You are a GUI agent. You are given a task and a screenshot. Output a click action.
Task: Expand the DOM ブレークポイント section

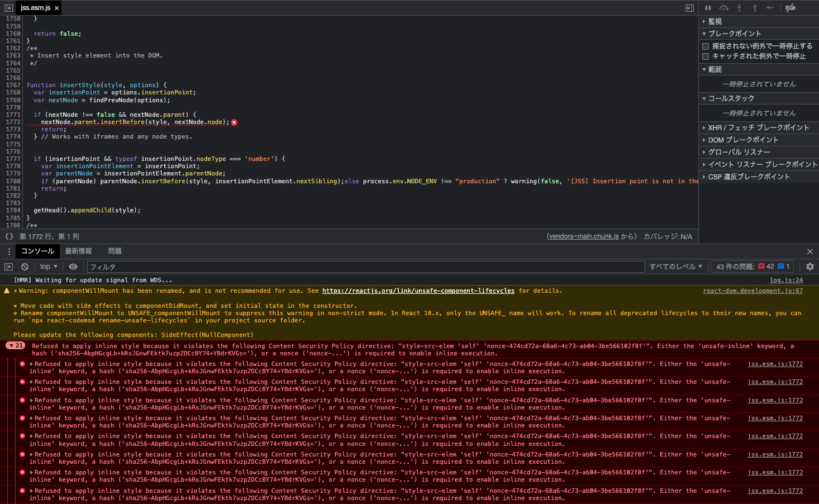tap(759, 140)
